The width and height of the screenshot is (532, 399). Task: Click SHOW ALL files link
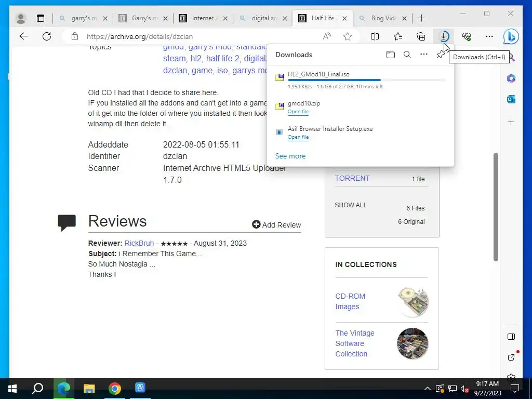pyautogui.click(x=351, y=205)
